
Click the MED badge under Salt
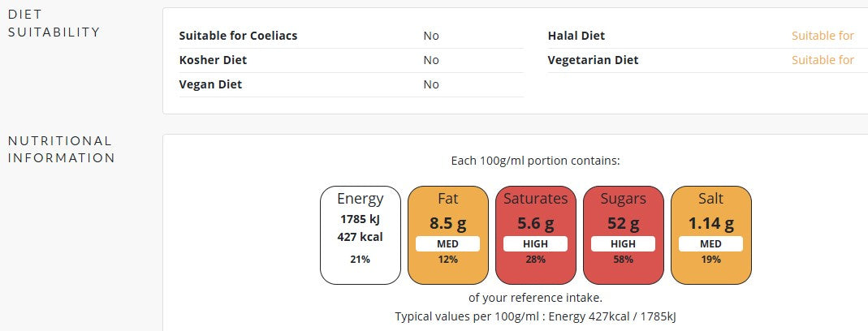[x=710, y=243]
